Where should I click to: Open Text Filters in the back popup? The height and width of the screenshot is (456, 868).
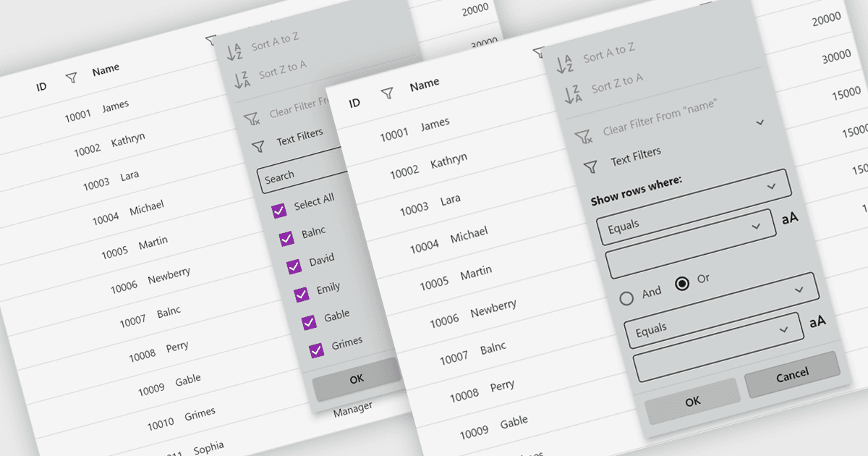[299, 138]
